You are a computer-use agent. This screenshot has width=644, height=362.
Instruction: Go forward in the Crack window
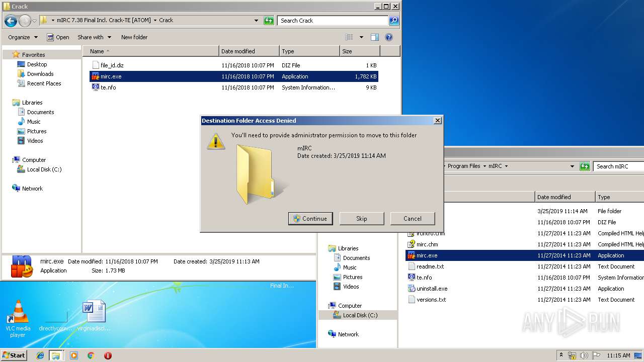point(24,21)
